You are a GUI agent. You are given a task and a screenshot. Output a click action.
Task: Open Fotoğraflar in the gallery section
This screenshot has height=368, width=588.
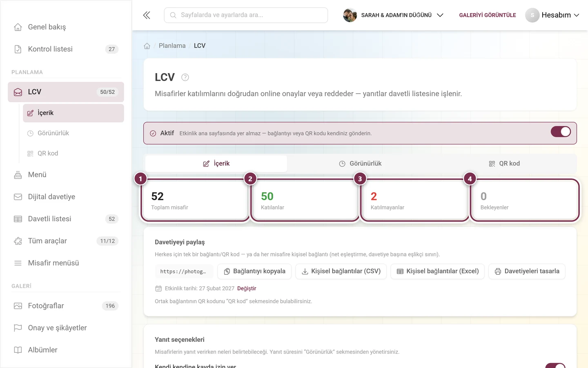66,306
